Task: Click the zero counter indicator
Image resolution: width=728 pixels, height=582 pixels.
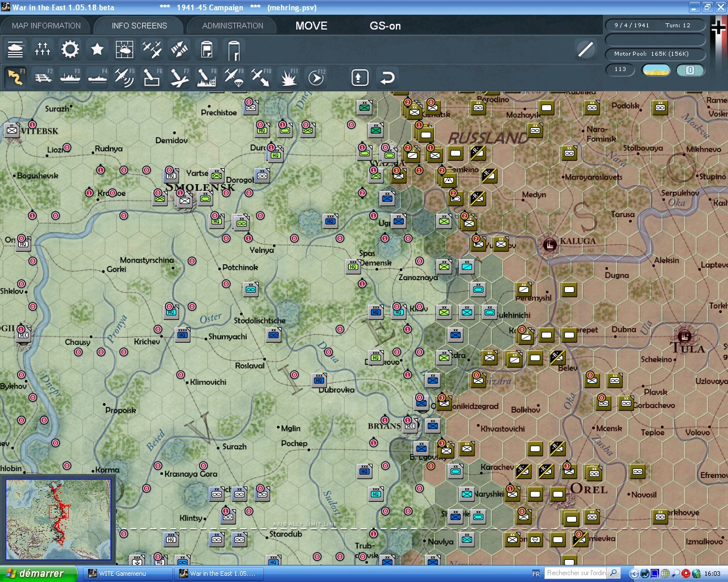Action: [690, 70]
